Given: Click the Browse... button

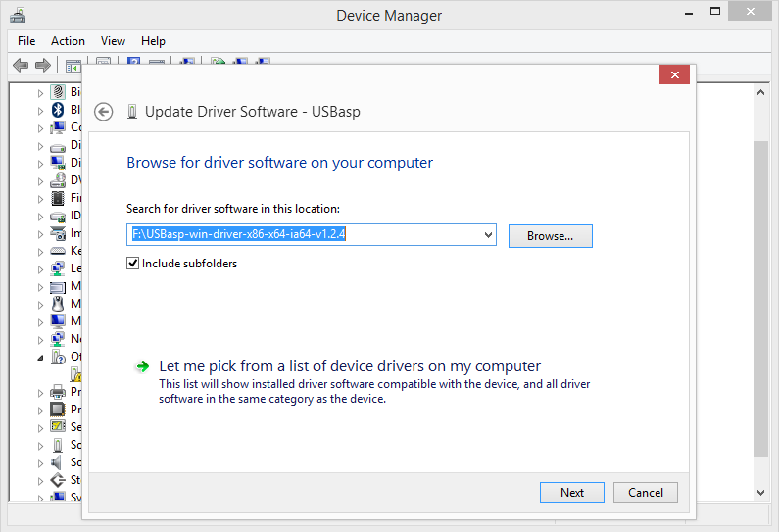Looking at the screenshot, I should (x=550, y=236).
